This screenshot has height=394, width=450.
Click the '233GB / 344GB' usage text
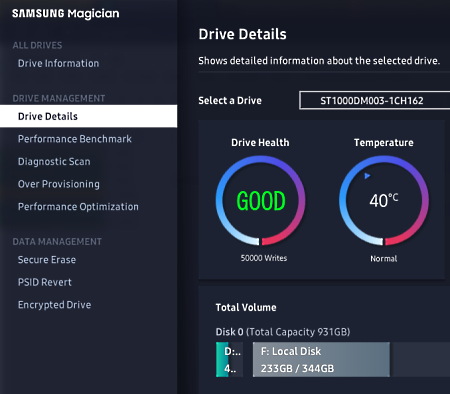point(297,368)
